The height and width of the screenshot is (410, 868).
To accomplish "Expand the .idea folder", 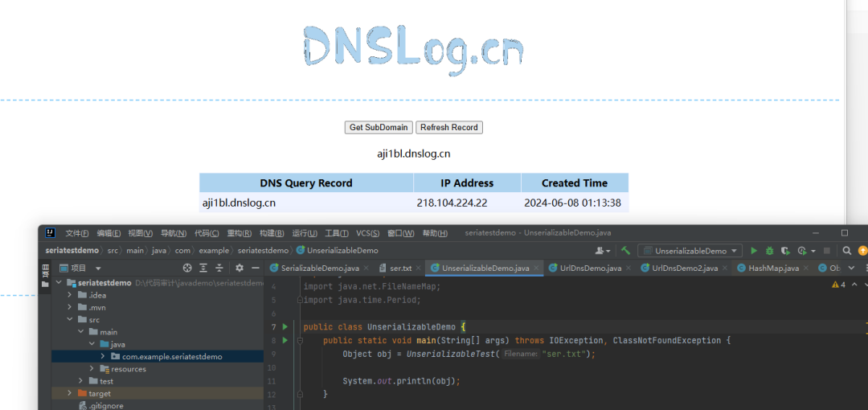I will click(69, 295).
